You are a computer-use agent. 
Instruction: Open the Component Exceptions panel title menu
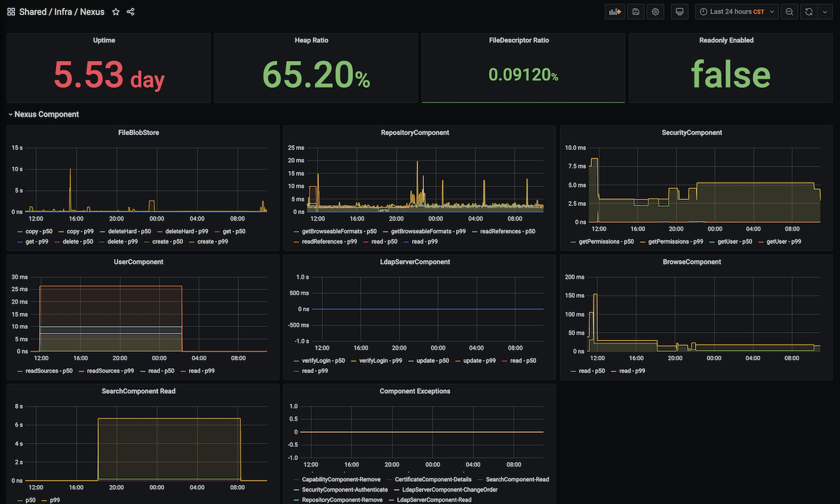click(x=415, y=391)
